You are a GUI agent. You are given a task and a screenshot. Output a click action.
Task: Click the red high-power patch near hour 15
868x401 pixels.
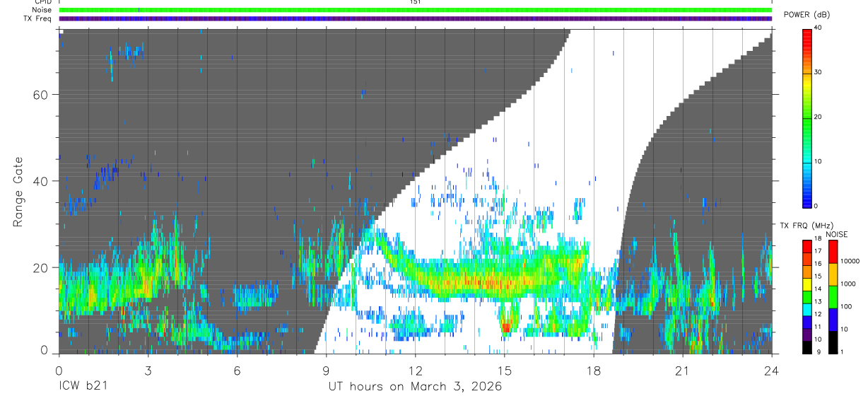pyautogui.click(x=505, y=326)
